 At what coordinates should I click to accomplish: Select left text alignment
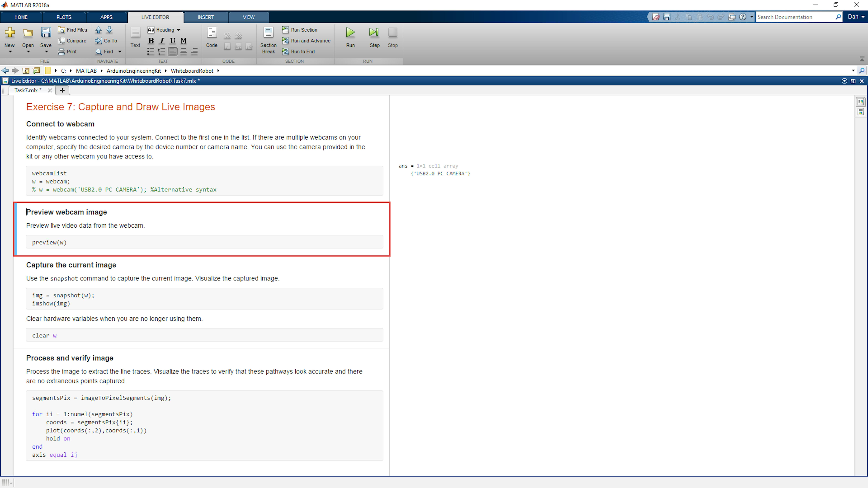(x=173, y=51)
